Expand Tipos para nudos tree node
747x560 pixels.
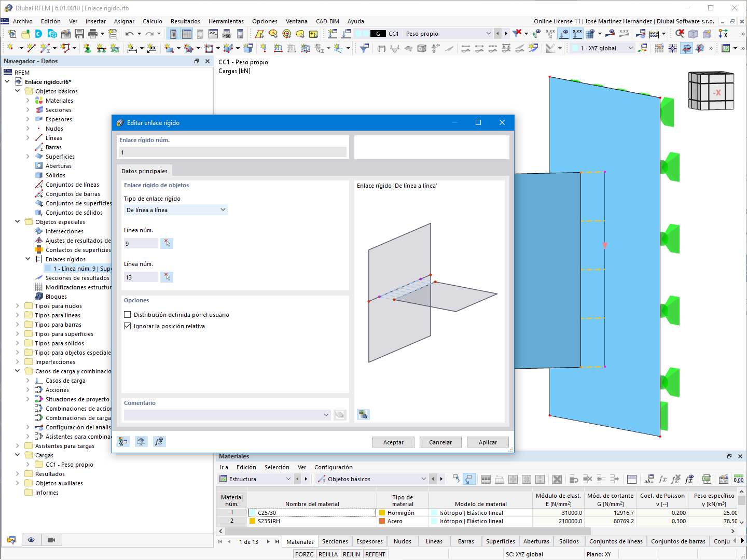[18, 306]
